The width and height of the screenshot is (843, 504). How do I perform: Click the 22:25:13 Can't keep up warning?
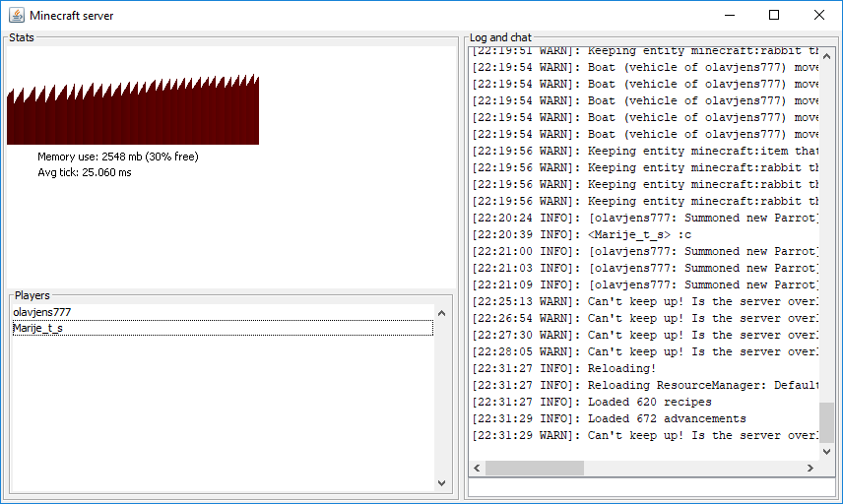pos(645,301)
